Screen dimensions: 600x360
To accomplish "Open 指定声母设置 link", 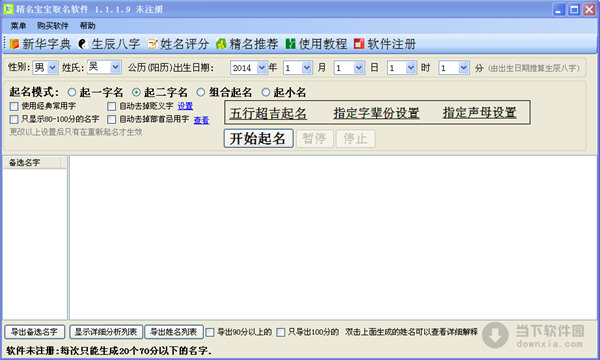I will click(479, 113).
